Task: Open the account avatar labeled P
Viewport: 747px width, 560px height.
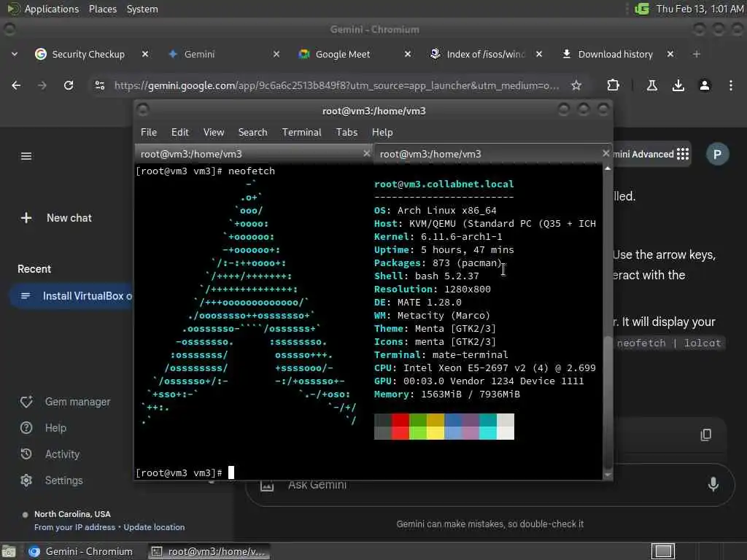Action: (x=718, y=154)
